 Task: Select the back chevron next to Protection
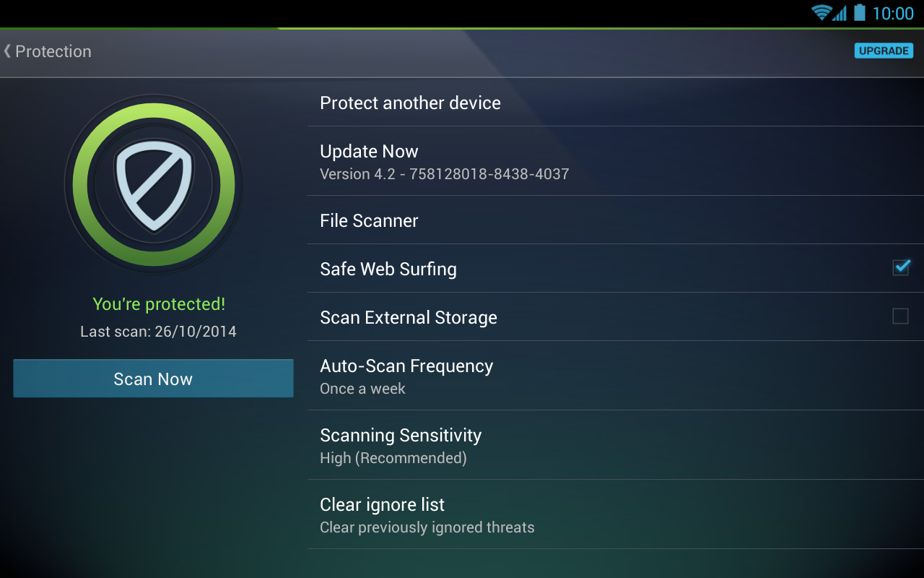(x=7, y=51)
